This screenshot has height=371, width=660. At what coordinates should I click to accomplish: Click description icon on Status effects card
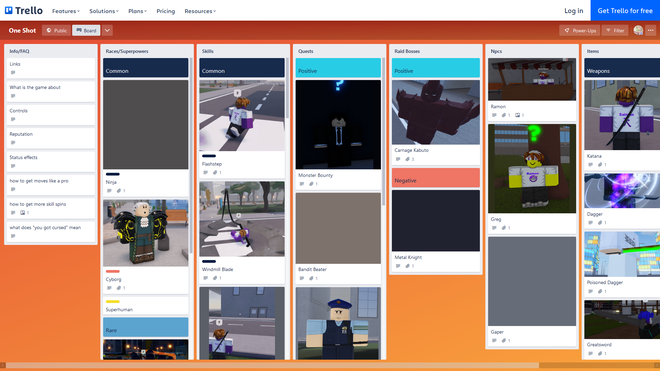tap(13, 166)
